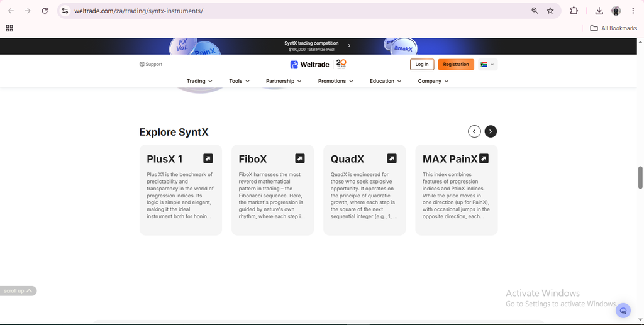Viewport: 644px width, 325px height.
Task: Select the QuadX card title
Action: point(347,159)
